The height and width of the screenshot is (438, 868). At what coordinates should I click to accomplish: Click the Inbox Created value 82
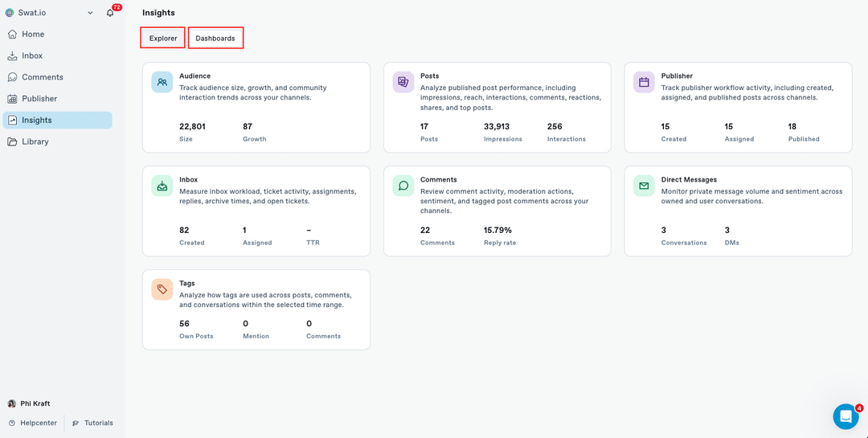pyautogui.click(x=184, y=230)
